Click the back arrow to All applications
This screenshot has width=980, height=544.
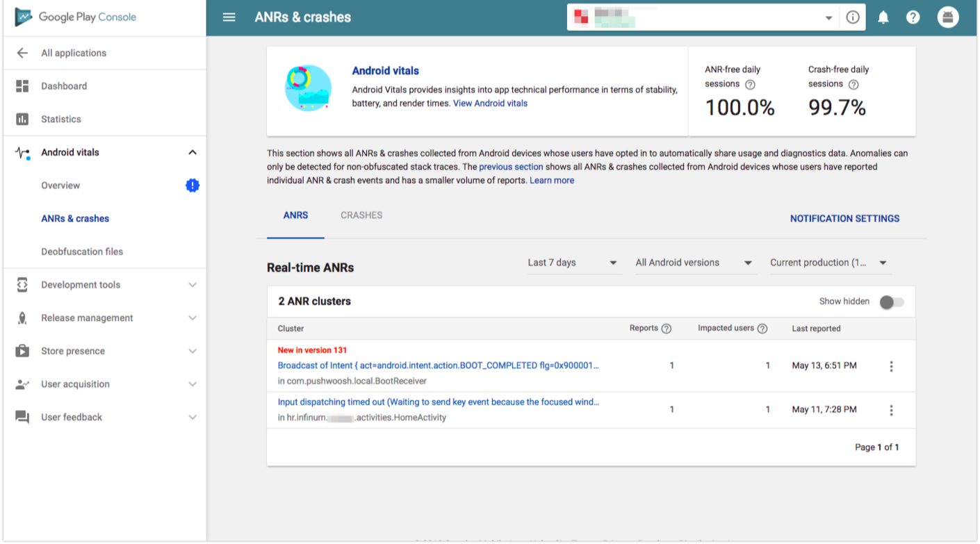click(x=22, y=53)
